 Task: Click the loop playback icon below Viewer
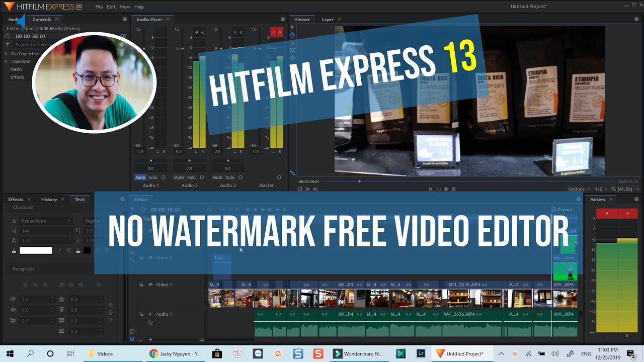click(300, 189)
